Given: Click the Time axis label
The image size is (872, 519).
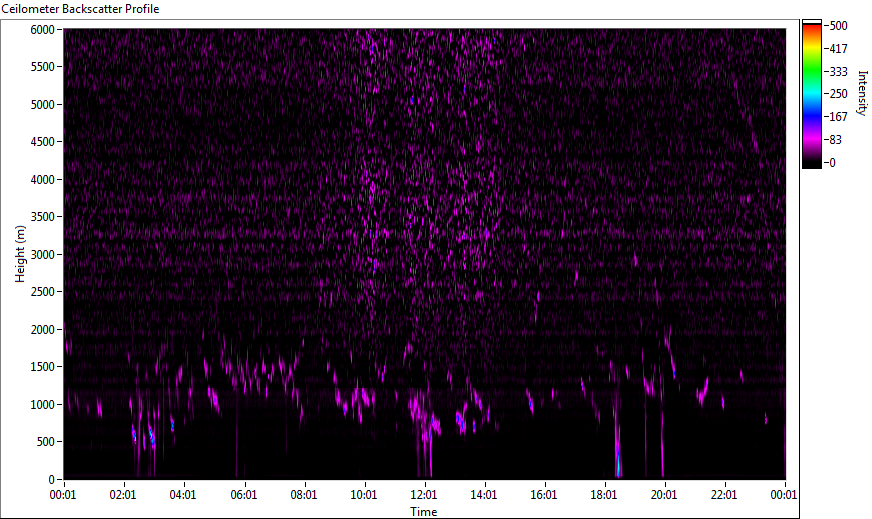Looking at the screenshot, I should click(x=424, y=511).
